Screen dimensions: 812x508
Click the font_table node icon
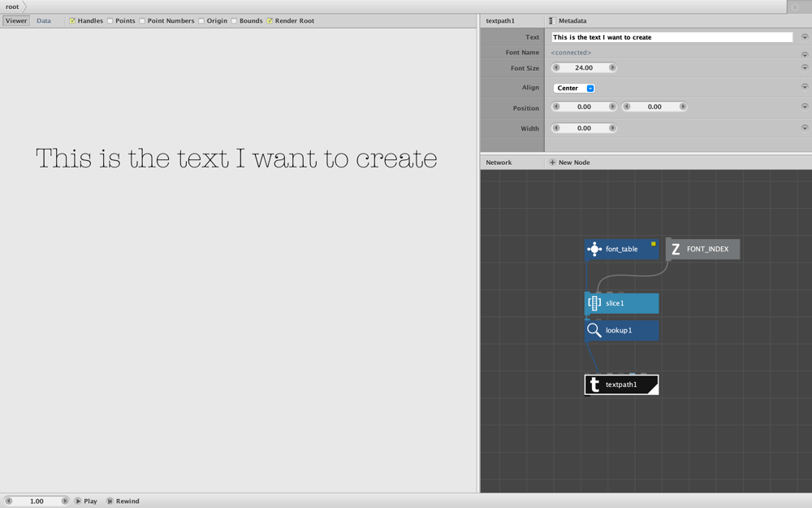(594, 250)
